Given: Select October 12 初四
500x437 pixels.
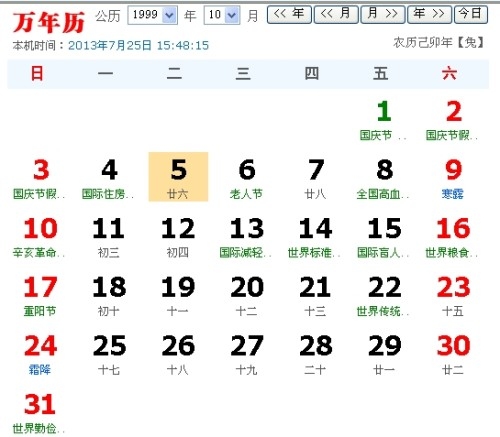Looking at the screenshot, I should point(178,237).
